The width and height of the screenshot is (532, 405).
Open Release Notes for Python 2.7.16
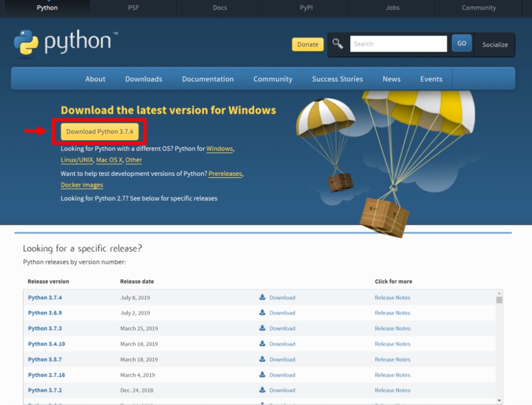pos(392,375)
